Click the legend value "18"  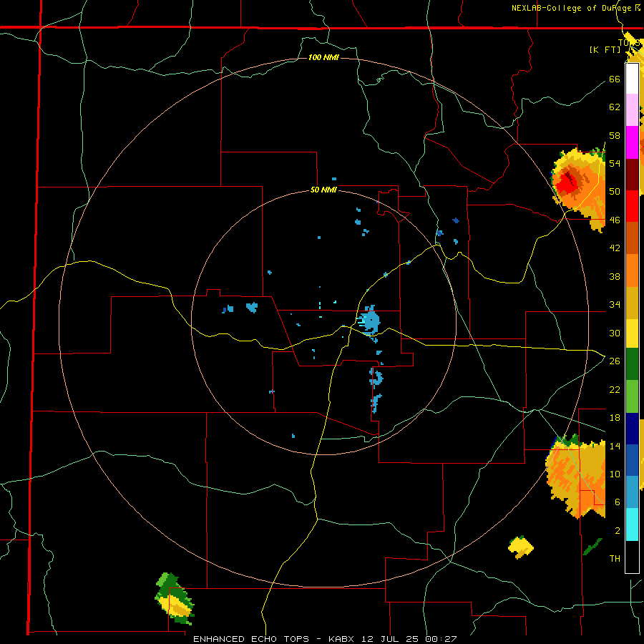click(x=615, y=418)
